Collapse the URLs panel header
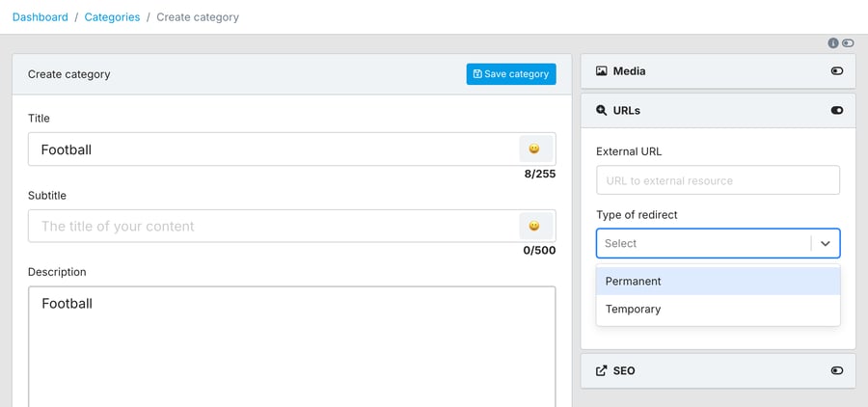 [718, 110]
